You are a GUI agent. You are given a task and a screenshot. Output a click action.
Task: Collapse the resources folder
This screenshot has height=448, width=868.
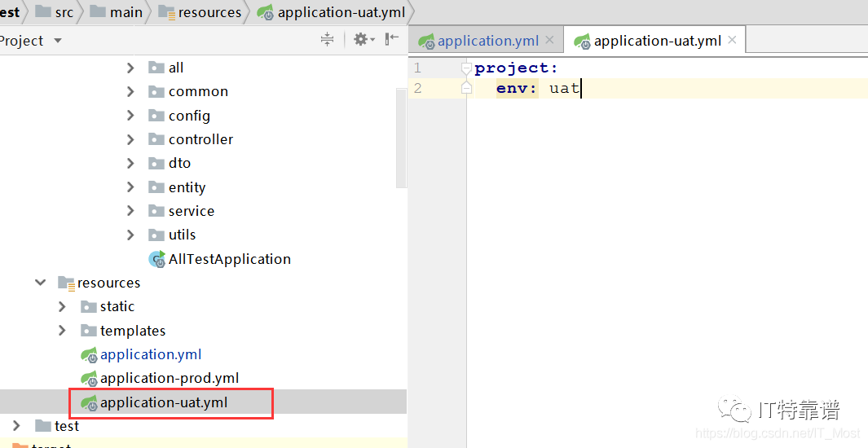click(x=41, y=283)
